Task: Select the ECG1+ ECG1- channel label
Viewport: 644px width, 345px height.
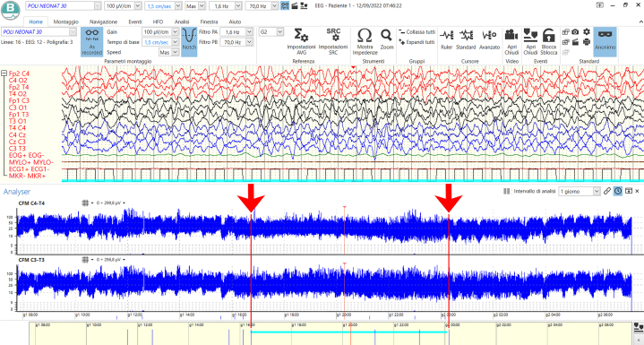Action: 30,169
